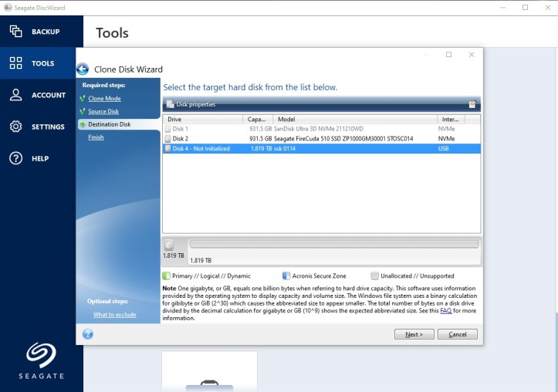Click the Help question mark icon
Viewport: 558px width, 392px height.
15,158
